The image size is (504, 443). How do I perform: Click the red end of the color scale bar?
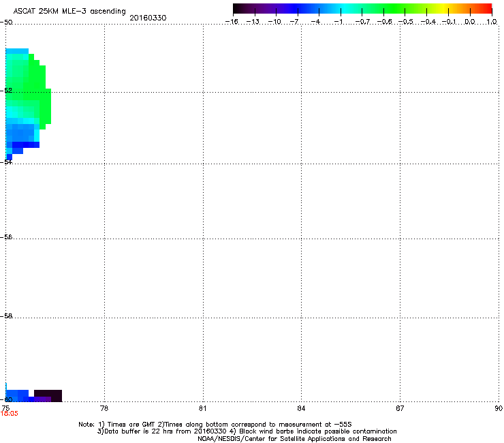487,9
